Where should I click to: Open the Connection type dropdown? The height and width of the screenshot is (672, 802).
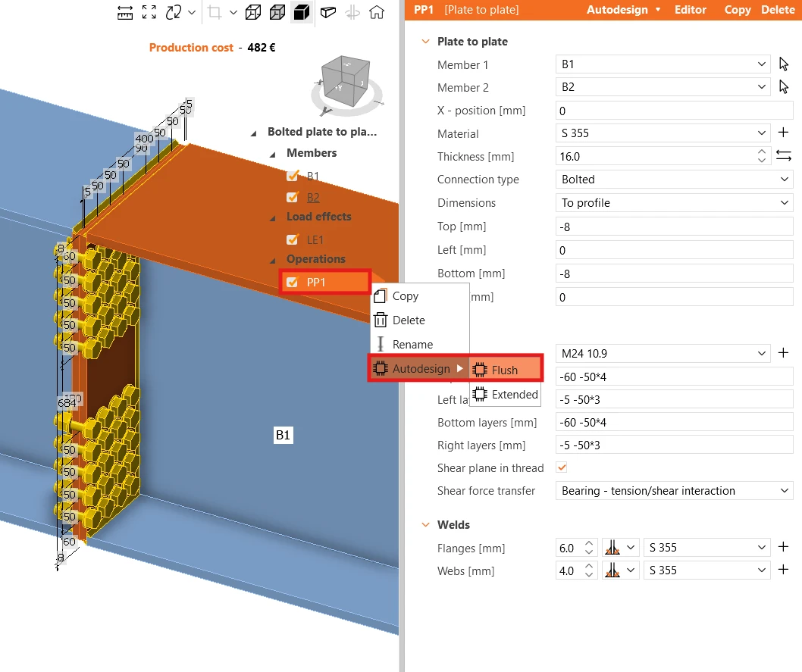tap(674, 180)
